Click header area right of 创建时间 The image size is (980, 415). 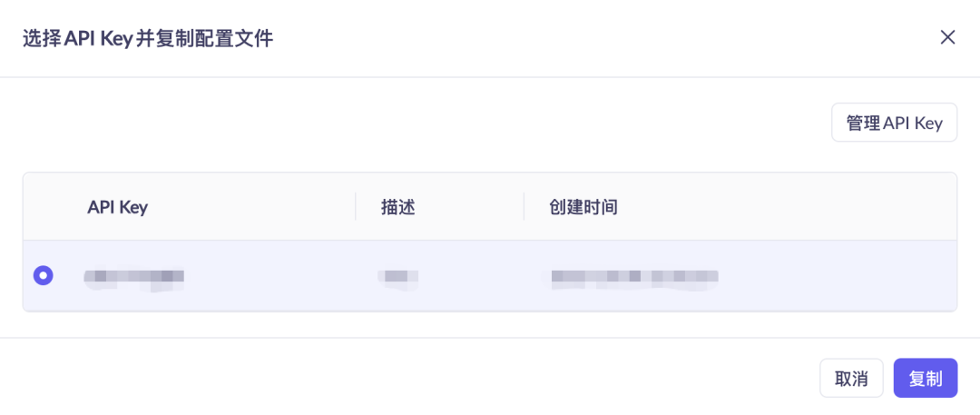click(789, 207)
